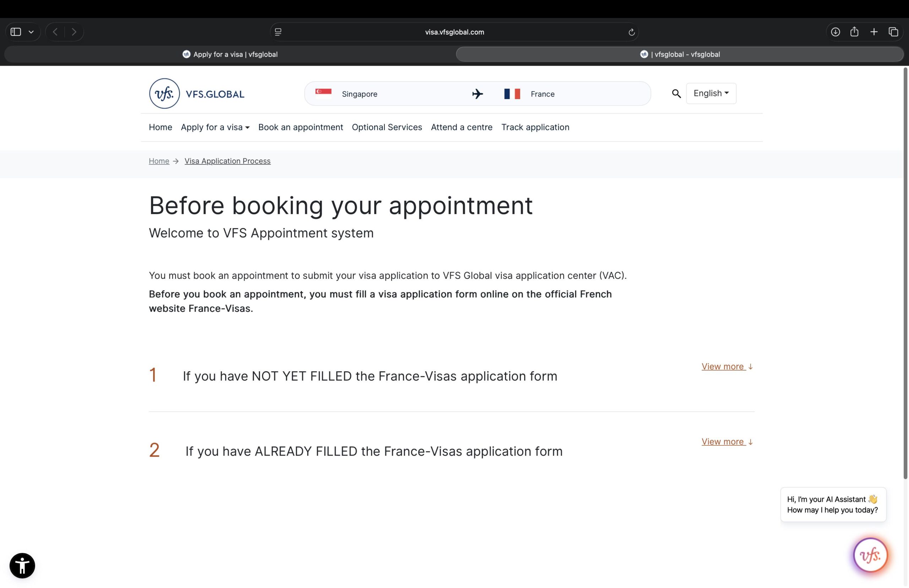Open the English language dropdown
The width and height of the screenshot is (909, 588).
[x=711, y=93]
